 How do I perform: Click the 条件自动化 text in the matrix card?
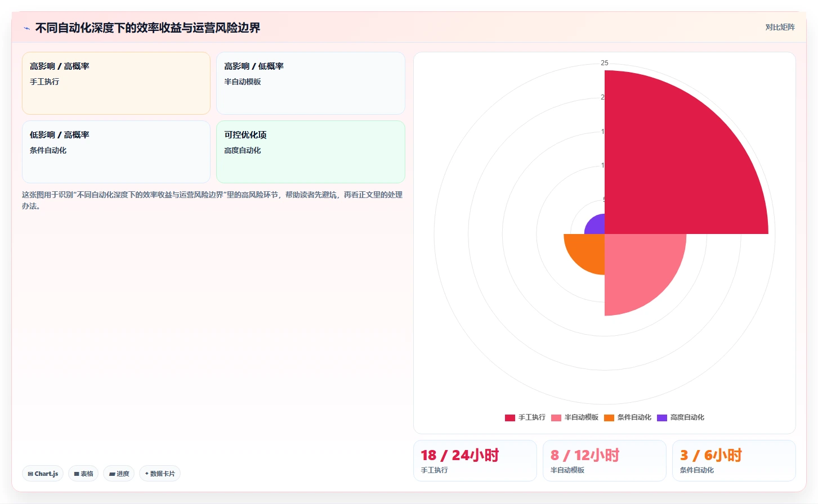coord(48,150)
